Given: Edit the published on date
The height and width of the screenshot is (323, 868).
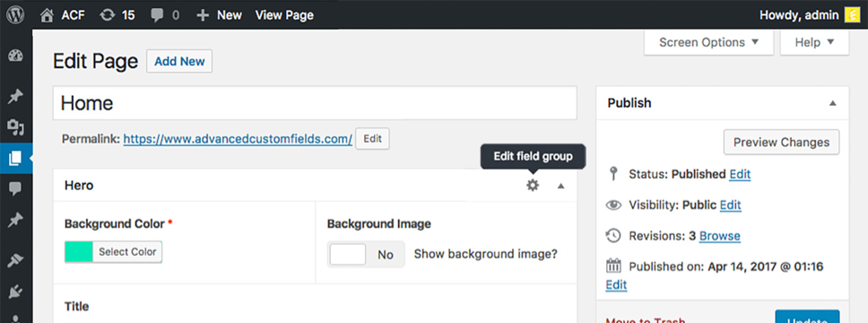Looking at the screenshot, I should [616, 284].
